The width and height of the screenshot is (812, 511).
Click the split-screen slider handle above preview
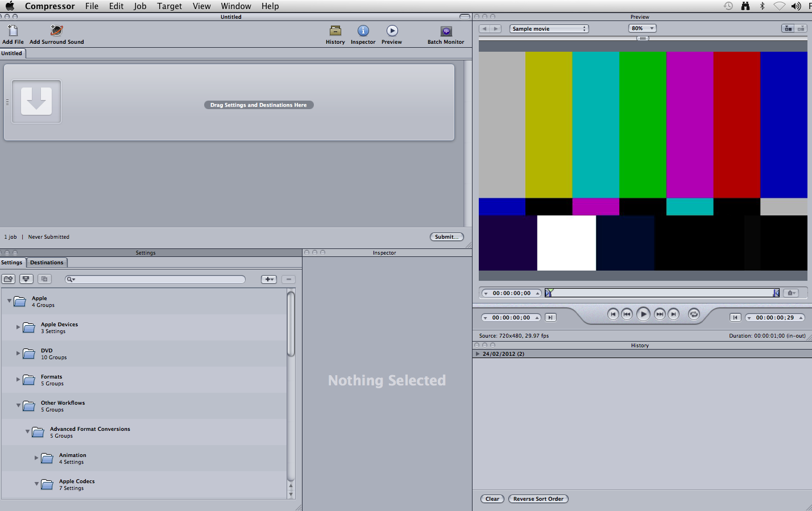coord(643,39)
